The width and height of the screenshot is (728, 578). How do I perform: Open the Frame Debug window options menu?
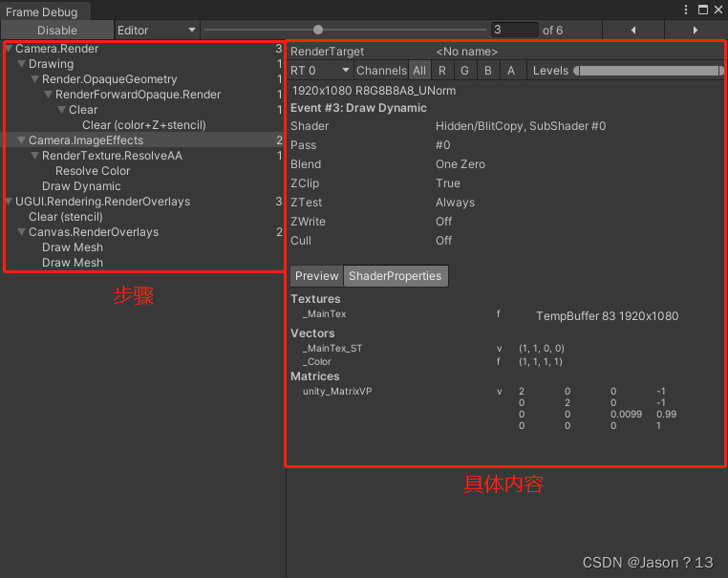click(x=686, y=10)
